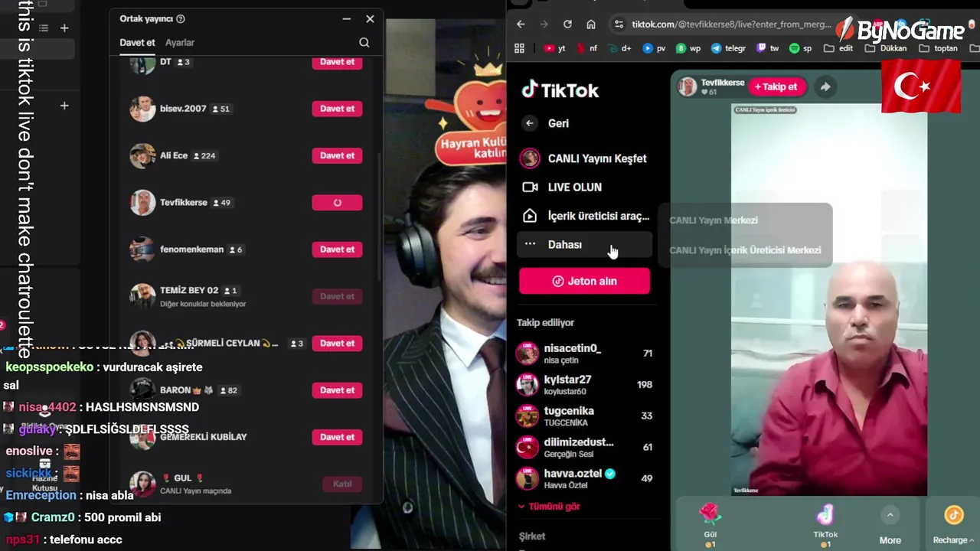Open the tw Twitch bookmark

coord(768,48)
